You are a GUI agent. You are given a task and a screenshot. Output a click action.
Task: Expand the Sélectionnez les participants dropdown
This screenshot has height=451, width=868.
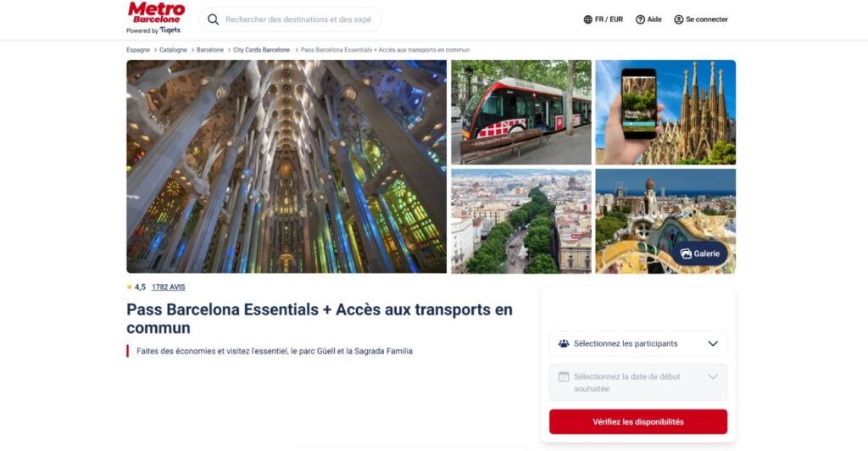[x=638, y=343]
